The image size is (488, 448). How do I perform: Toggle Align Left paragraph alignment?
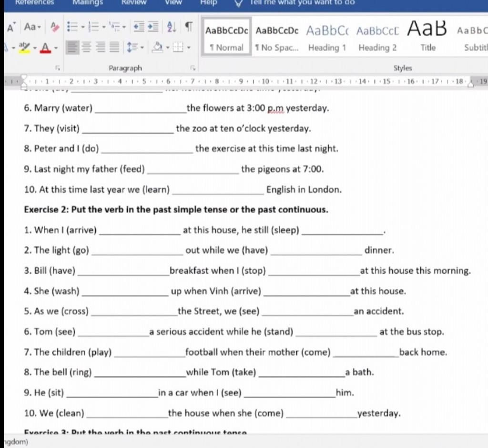coord(72,47)
